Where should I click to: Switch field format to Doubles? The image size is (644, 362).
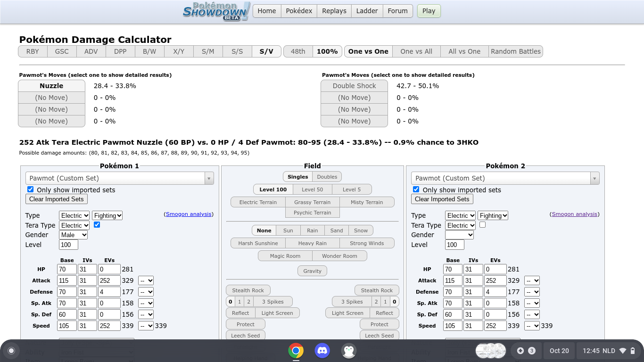pos(327,177)
